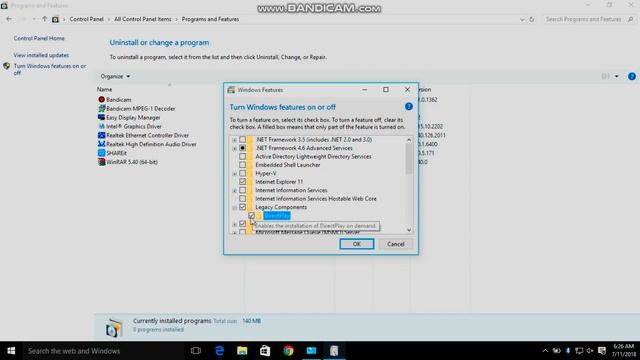Select the highlighted DirectPlay tree item
640x360 pixels.
277,216
